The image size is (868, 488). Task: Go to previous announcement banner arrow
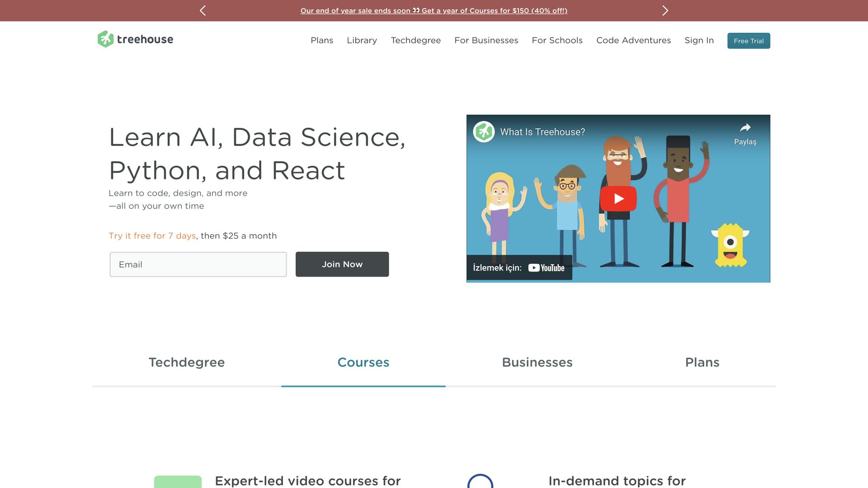point(203,10)
